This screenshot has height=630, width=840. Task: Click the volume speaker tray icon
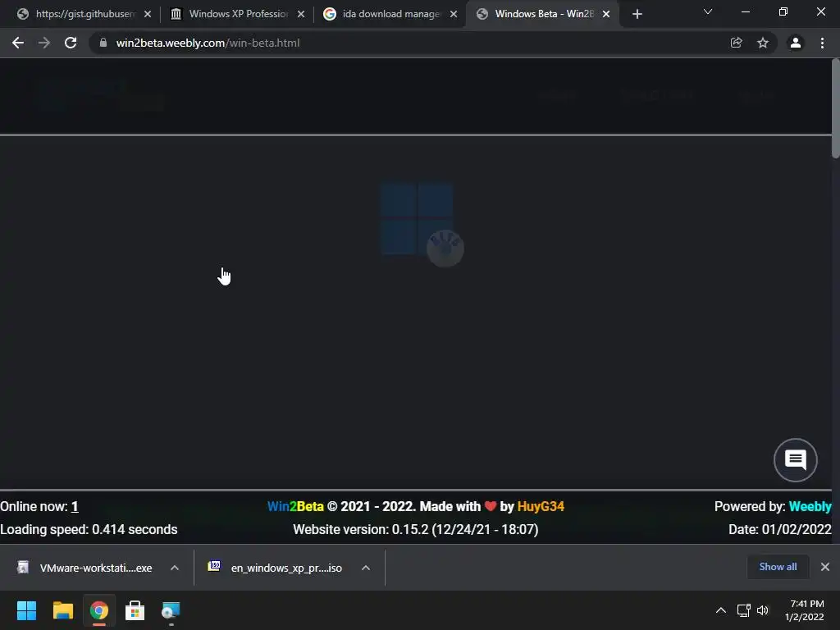(x=763, y=610)
